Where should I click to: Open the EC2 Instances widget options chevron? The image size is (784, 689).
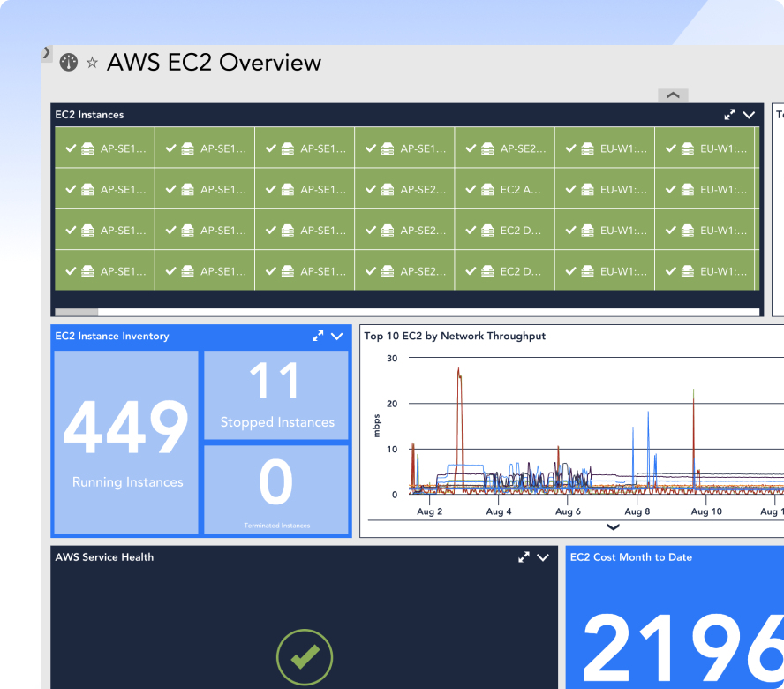click(x=749, y=115)
